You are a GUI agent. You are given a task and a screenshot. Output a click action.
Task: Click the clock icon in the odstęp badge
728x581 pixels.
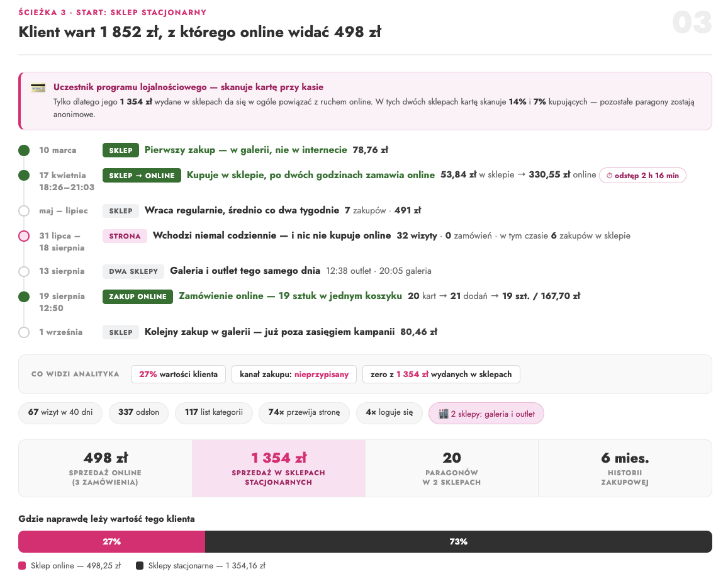[x=609, y=176]
